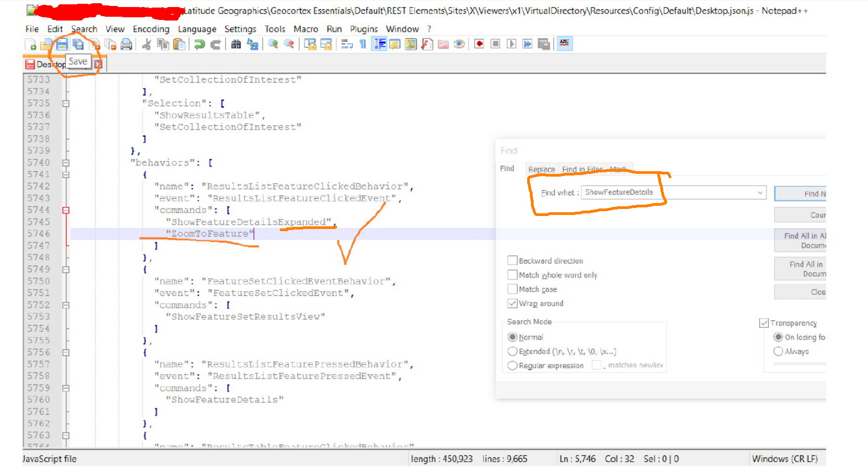This screenshot has width=868, height=472.
Task: Uncheck the Wrap around option
Action: [x=513, y=304]
